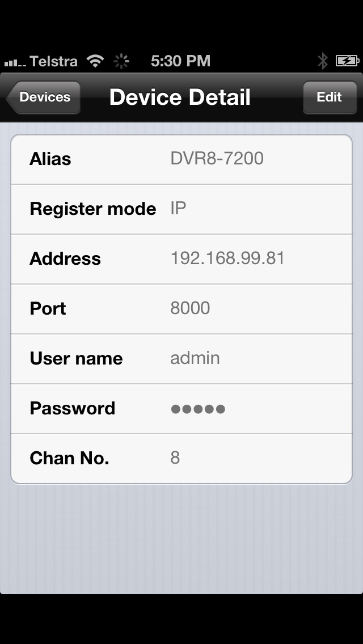Select the Chan No. 8 value

pyautogui.click(x=175, y=458)
